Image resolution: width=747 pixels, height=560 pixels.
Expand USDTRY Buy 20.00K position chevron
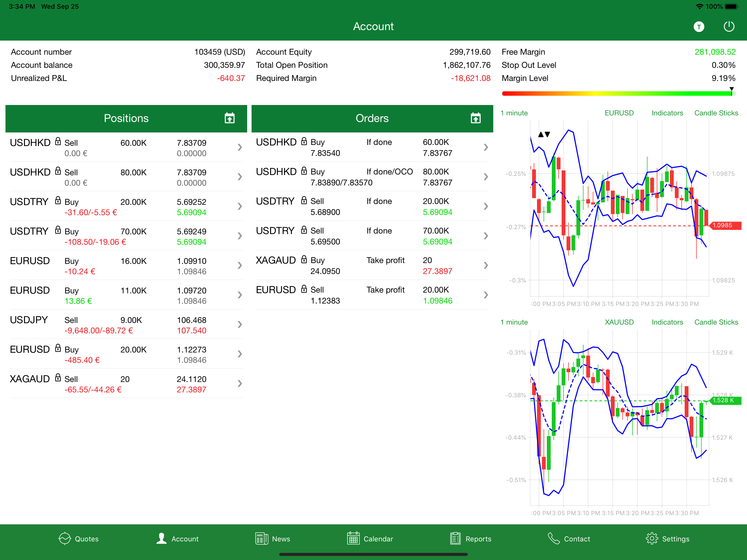pos(240,206)
